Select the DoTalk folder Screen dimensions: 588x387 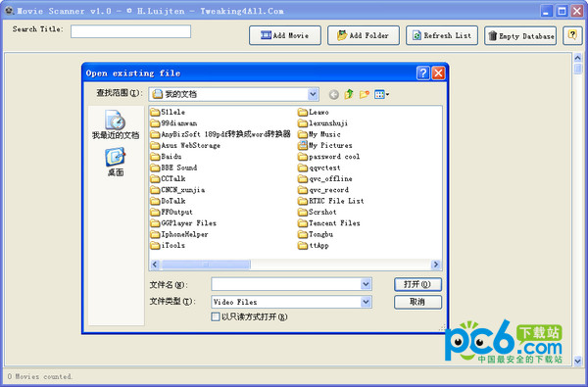pos(168,201)
